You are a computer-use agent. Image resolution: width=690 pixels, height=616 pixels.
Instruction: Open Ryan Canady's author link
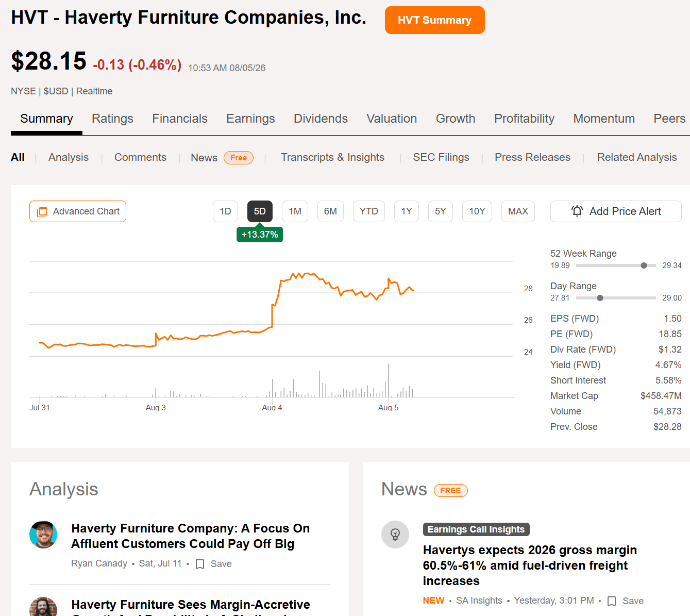pyautogui.click(x=99, y=563)
